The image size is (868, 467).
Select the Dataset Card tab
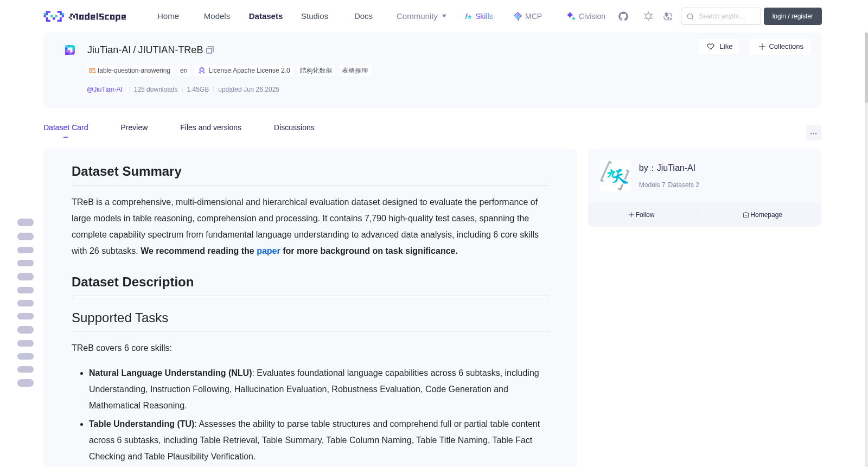click(x=66, y=127)
